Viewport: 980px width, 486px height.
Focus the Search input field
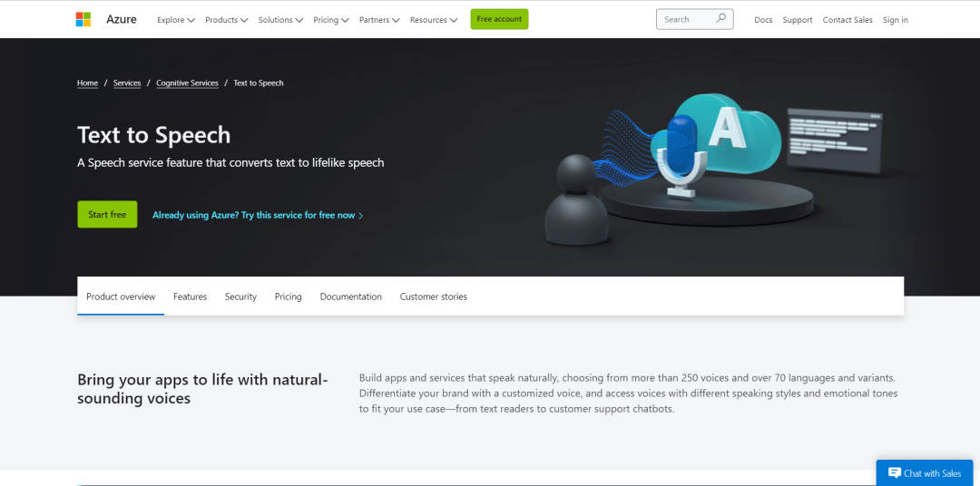(694, 19)
